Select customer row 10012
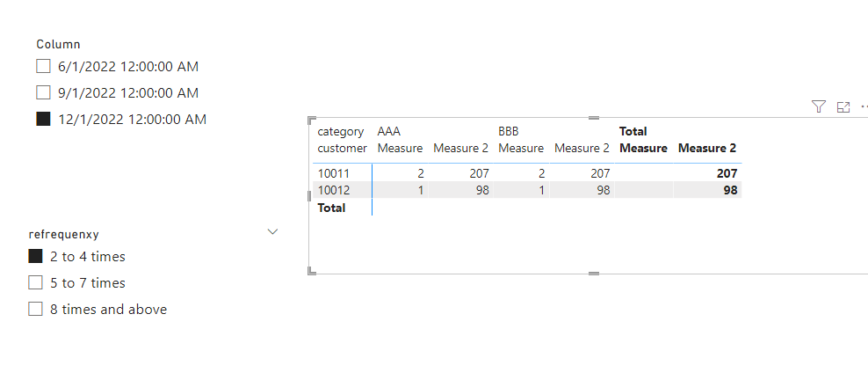Image resolution: width=868 pixels, height=380 pixels. click(334, 190)
